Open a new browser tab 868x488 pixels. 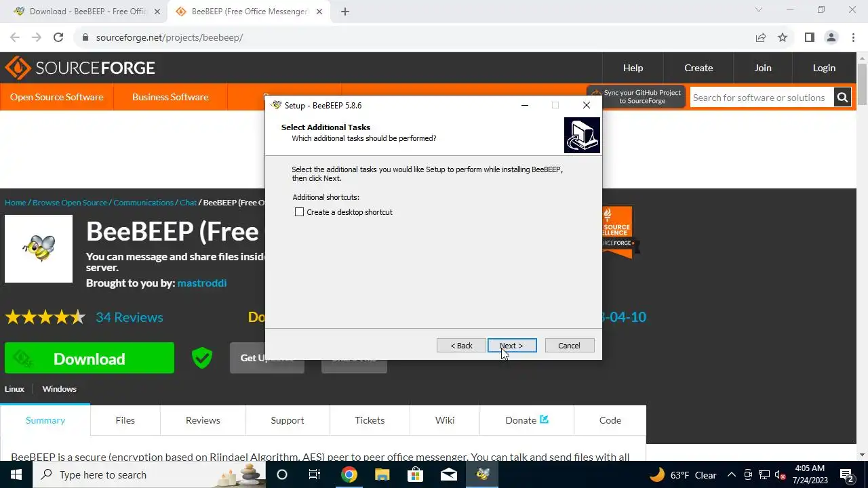345,12
